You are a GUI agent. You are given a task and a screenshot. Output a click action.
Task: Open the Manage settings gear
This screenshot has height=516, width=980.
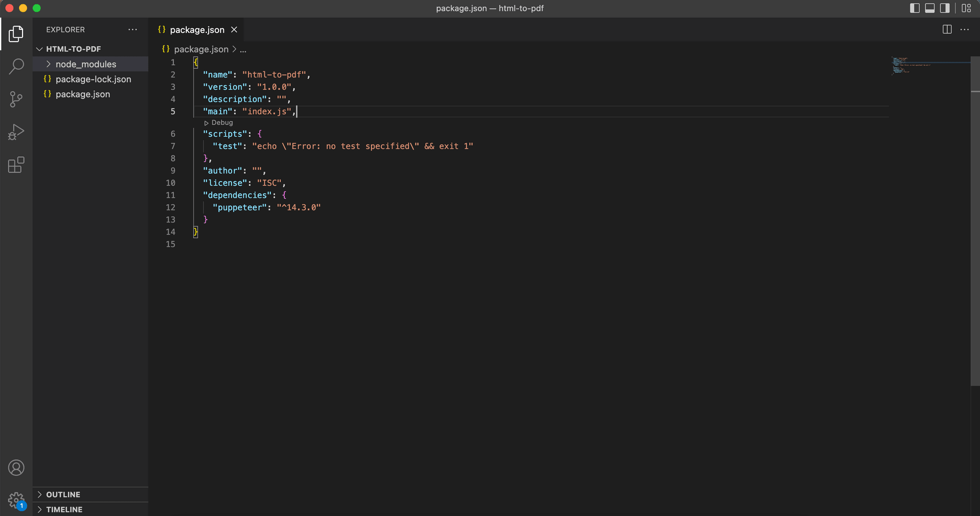coord(16,501)
